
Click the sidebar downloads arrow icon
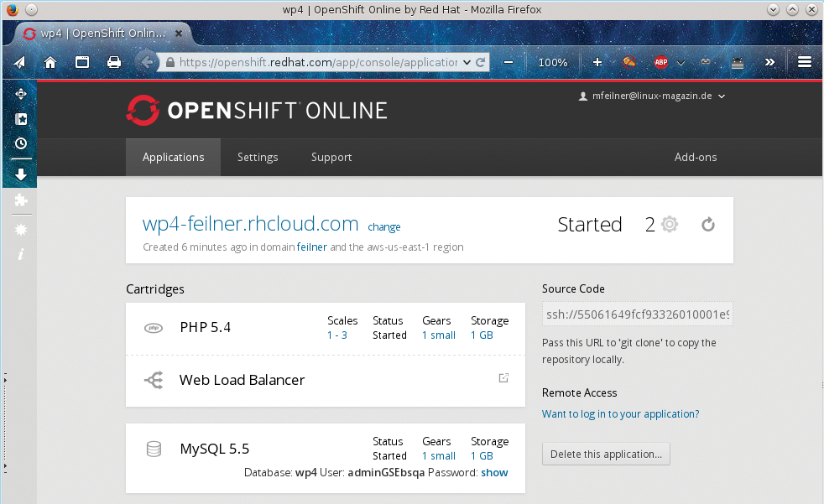(20, 174)
